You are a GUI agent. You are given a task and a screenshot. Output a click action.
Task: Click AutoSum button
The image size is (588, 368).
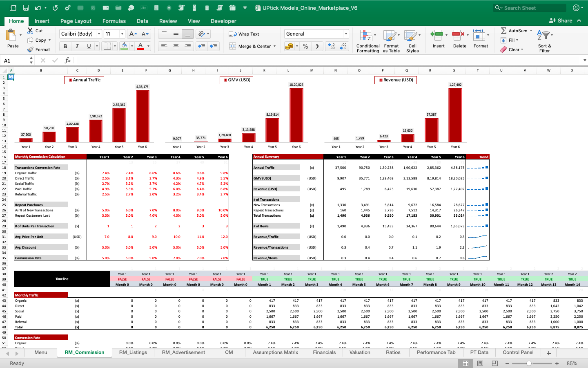tap(514, 31)
